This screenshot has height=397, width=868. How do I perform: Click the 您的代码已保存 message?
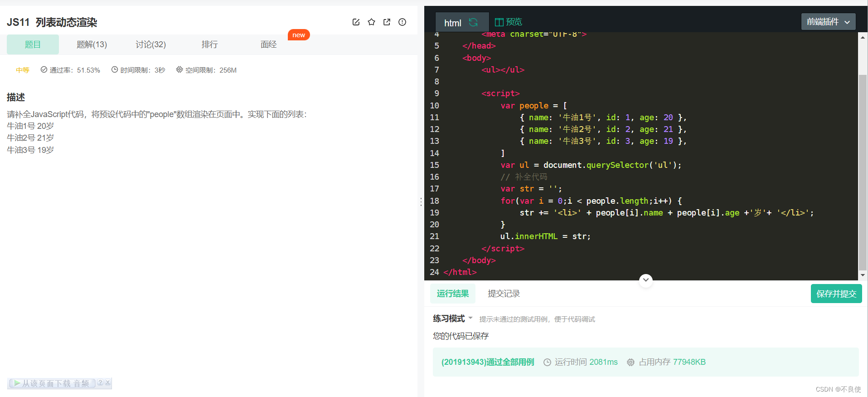coord(461,336)
